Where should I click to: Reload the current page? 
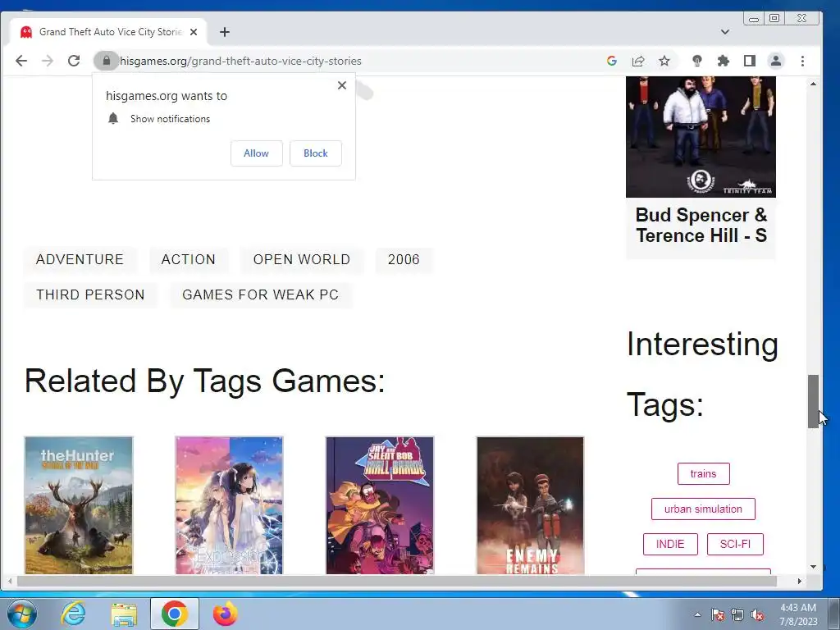[74, 61]
